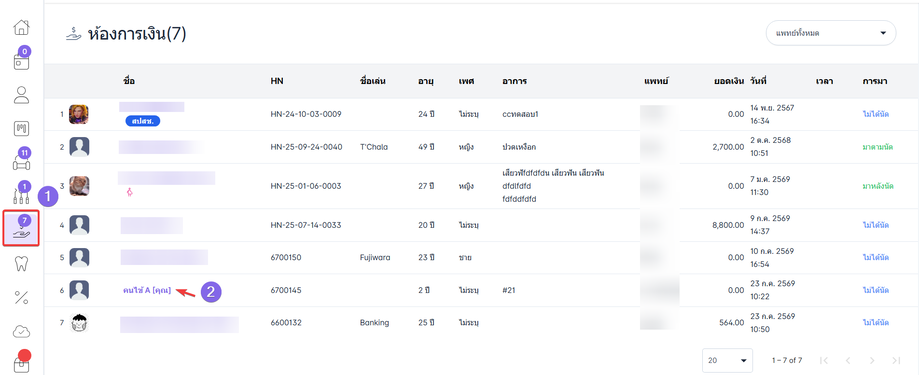Screen dimensions: 919x375
Task: Click the เวลา column header
Action: click(x=824, y=81)
